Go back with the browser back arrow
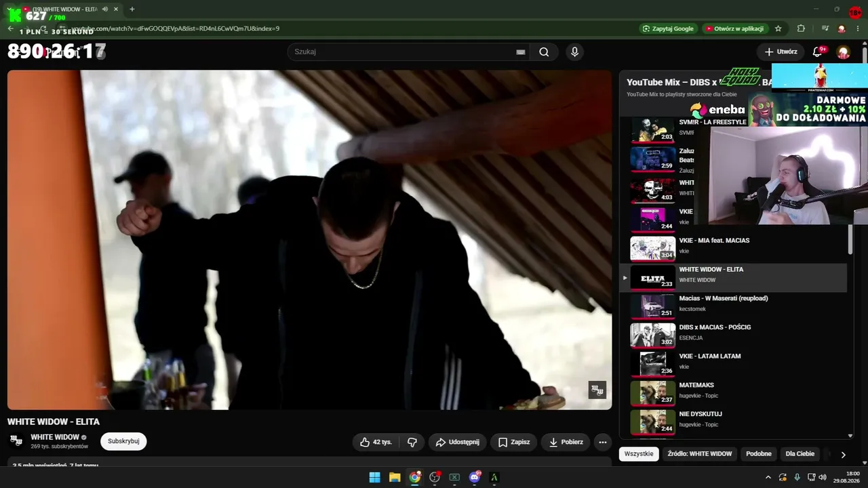 tap(10, 28)
